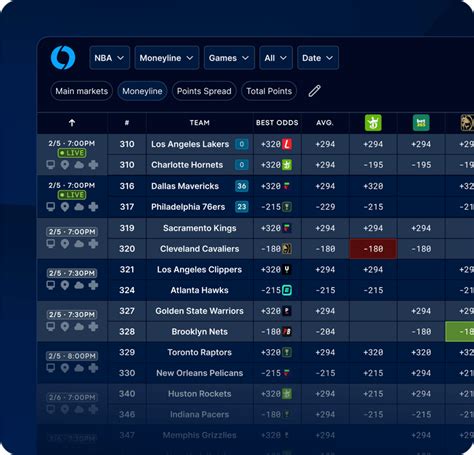Screen dimensions: 474x455
Task: Click sportsbook logo beside Hornets best odds
Action: [287, 165]
